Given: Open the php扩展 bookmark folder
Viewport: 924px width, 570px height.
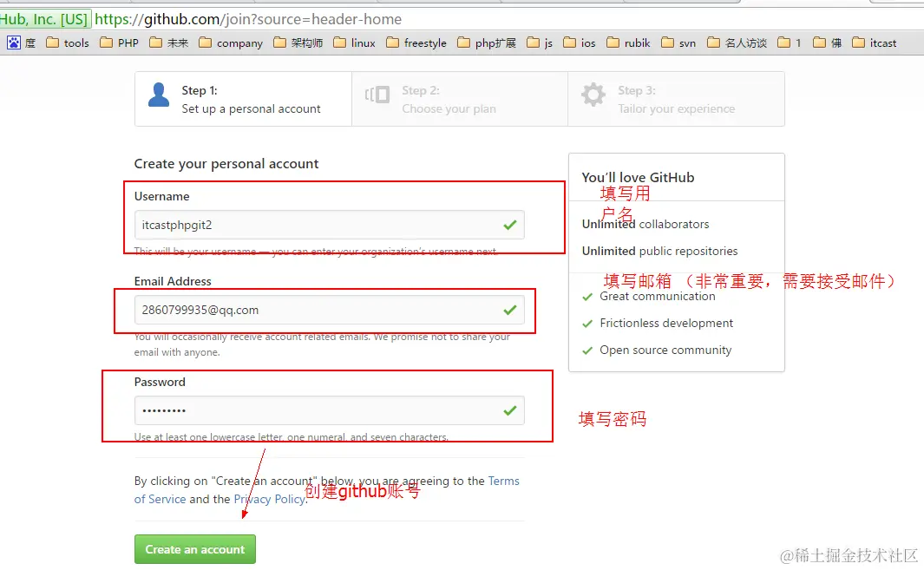Looking at the screenshot, I should point(487,43).
